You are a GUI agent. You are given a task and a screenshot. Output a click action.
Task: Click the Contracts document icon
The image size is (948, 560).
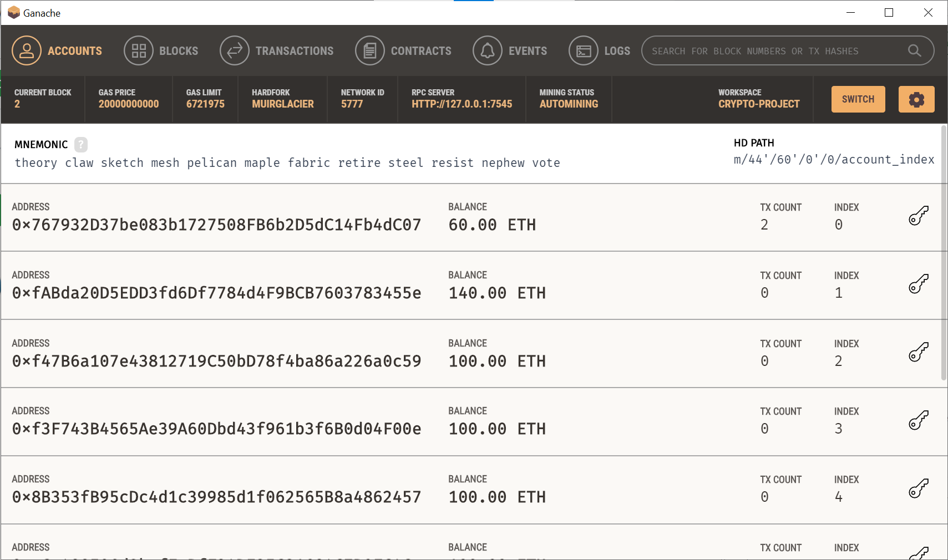coord(370,50)
